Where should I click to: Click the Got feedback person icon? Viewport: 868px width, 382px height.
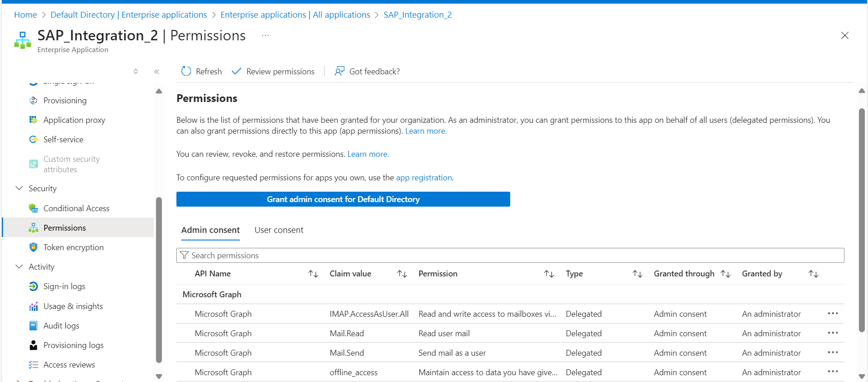point(339,71)
